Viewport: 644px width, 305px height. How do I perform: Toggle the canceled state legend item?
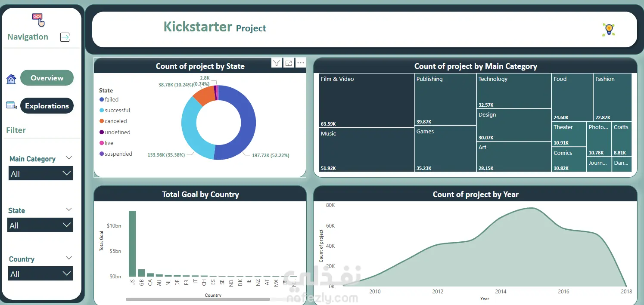(113, 121)
